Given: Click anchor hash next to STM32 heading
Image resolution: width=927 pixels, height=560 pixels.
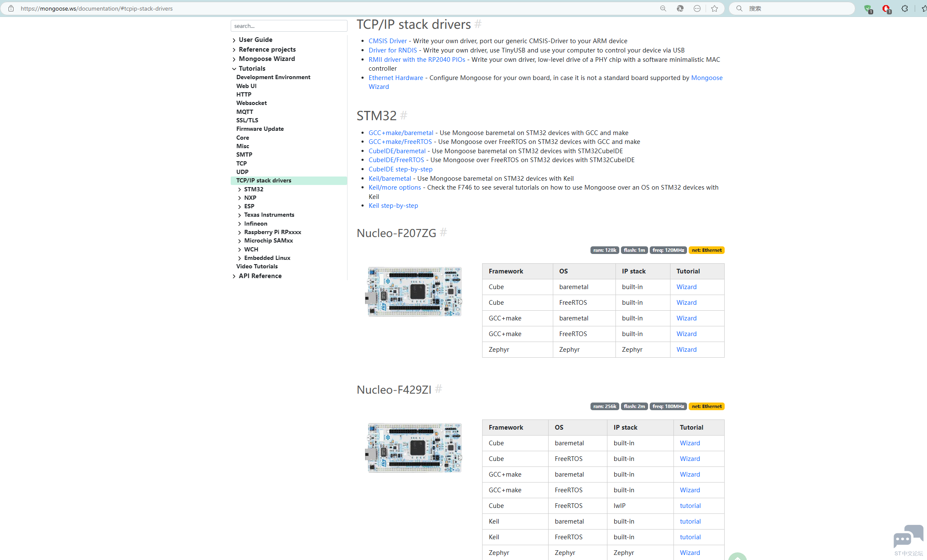Looking at the screenshot, I should pyautogui.click(x=404, y=115).
